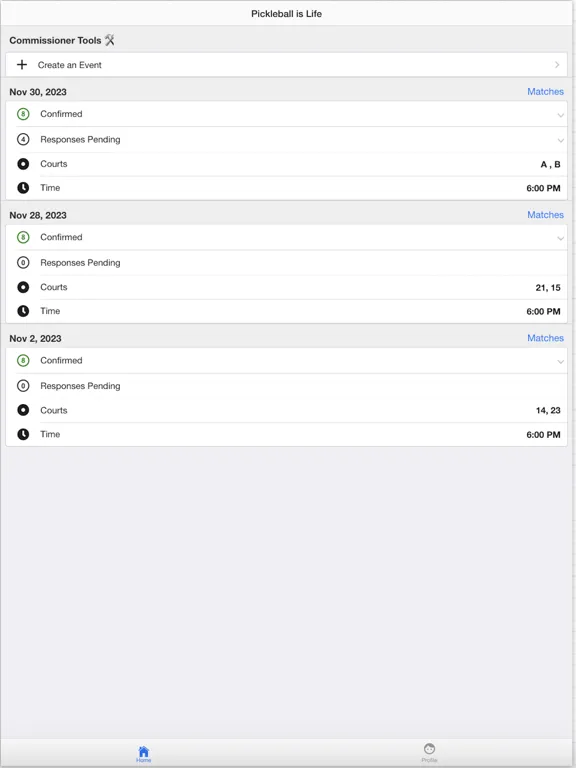Click the Courts icon under Nov 30, 2023
Image resolution: width=576 pixels, height=768 pixels.
(23, 164)
